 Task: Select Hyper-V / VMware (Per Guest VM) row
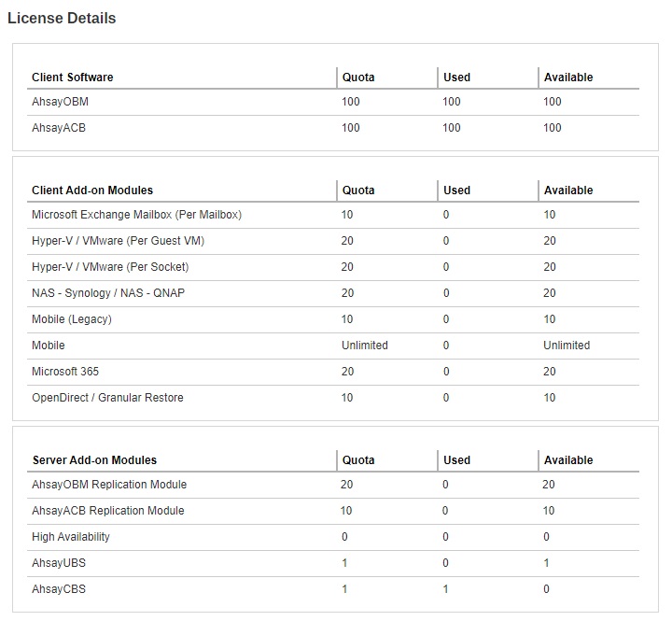pyautogui.click(x=118, y=241)
